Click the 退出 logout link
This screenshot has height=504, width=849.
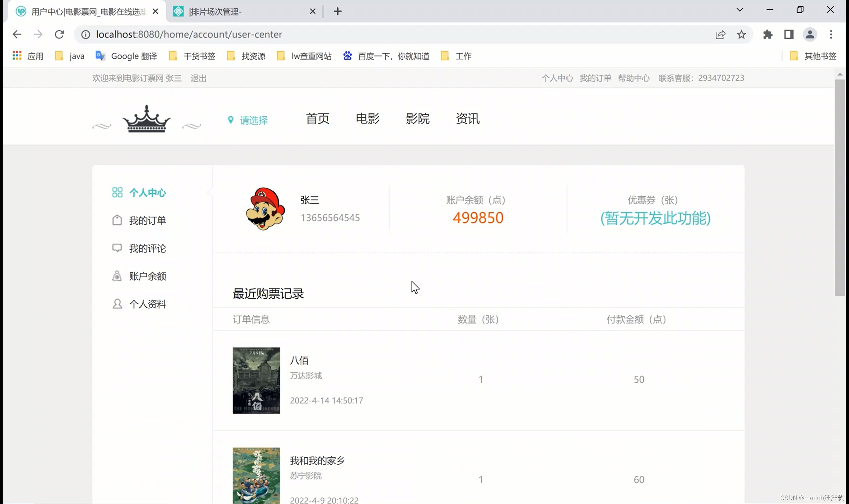pyautogui.click(x=198, y=78)
